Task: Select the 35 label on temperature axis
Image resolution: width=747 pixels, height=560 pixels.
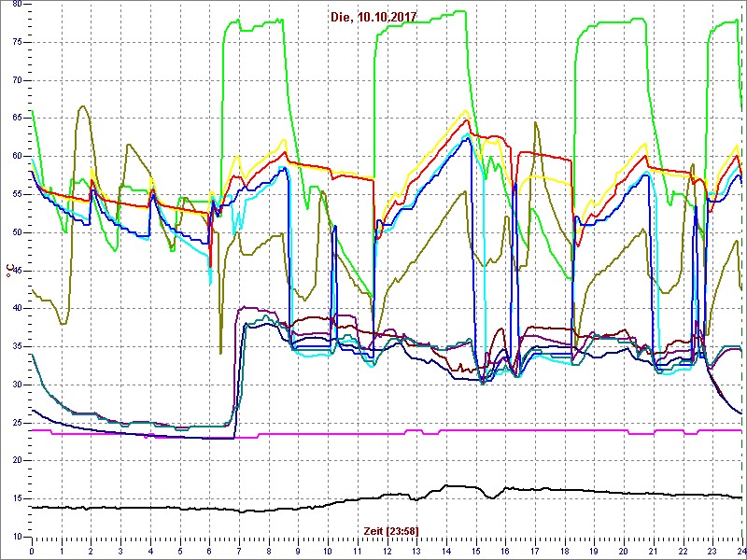Action: point(17,346)
